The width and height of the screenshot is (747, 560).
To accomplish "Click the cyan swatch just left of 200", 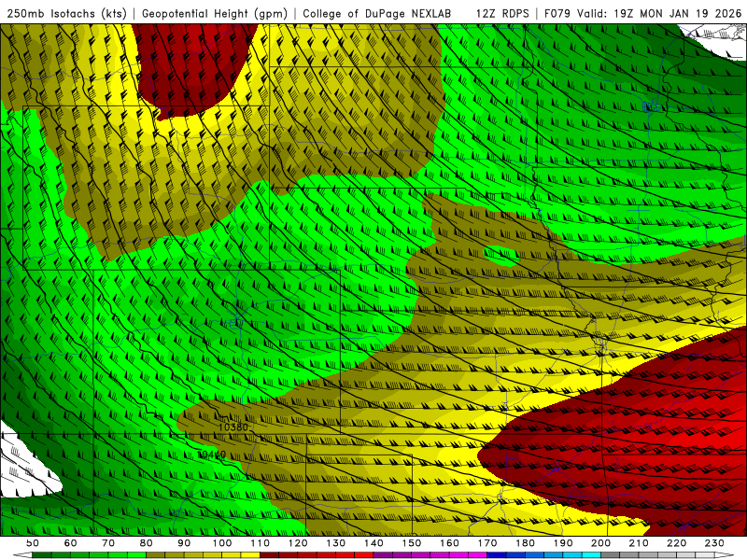I will [591, 555].
